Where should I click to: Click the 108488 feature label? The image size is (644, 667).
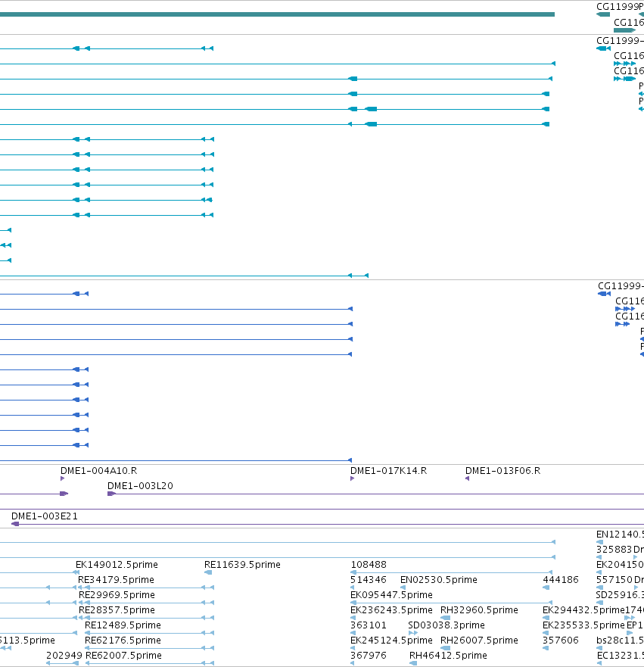[x=369, y=565]
